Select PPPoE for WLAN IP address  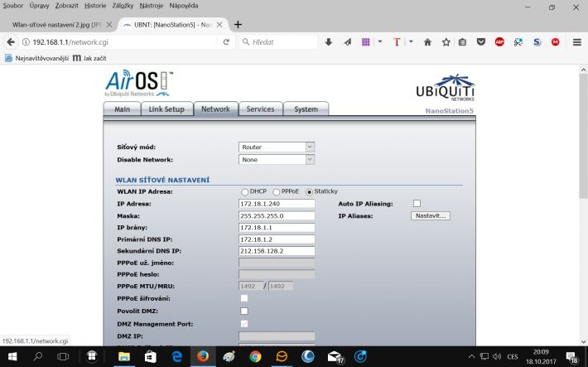[277, 192]
